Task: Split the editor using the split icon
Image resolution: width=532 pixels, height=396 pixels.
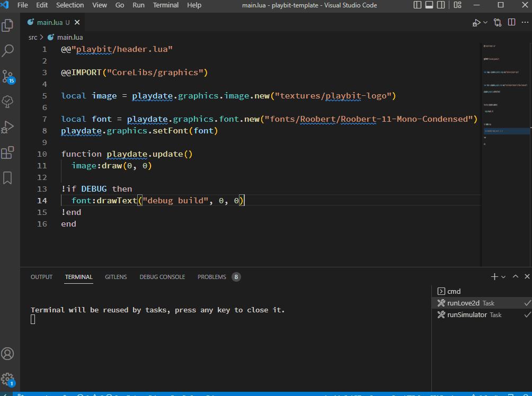Action: pos(511,22)
